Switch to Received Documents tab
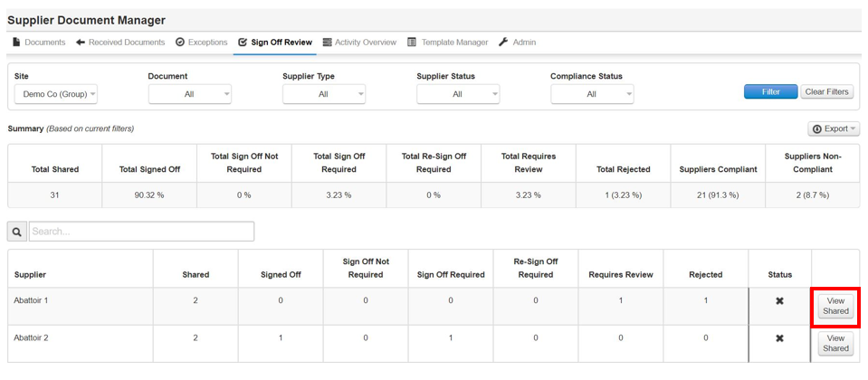Image resolution: width=868 pixels, height=380 pixels. pyautogui.click(x=120, y=42)
